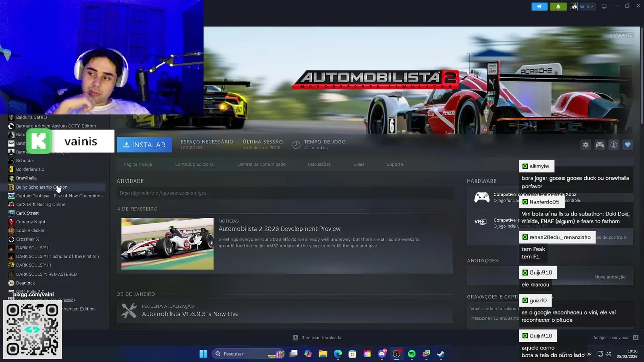Screen dimensions: 644x362
Task: Click Nova anotação to add a note
Action: coord(610,277)
